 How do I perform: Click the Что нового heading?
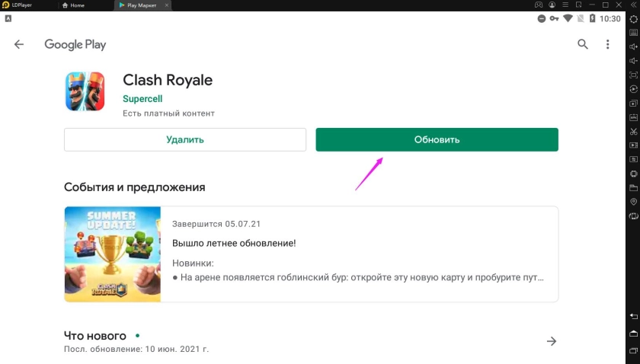(95, 336)
